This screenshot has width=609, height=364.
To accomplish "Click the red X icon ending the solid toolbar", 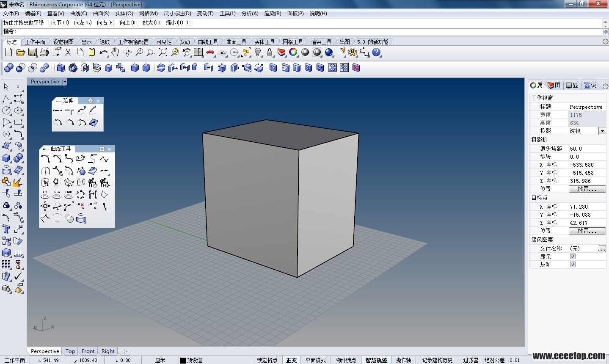I will click(356, 68).
